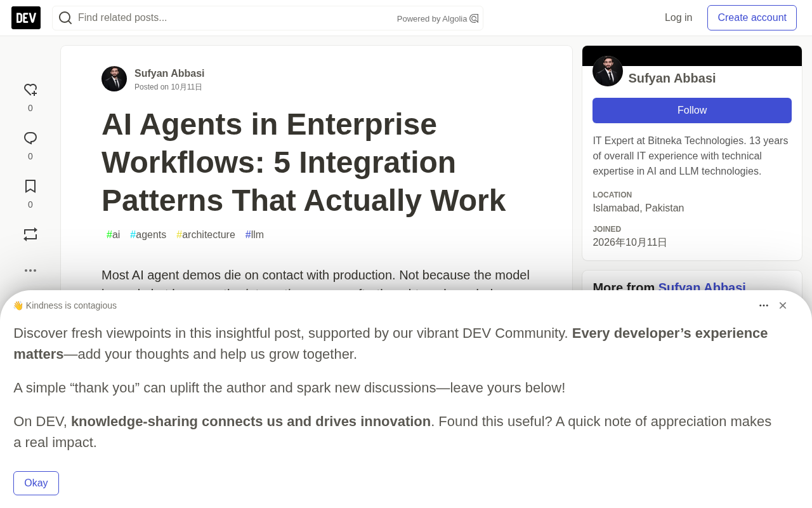The height and width of the screenshot is (508, 812).
Task: Open the #agents tag
Action: click(x=148, y=235)
